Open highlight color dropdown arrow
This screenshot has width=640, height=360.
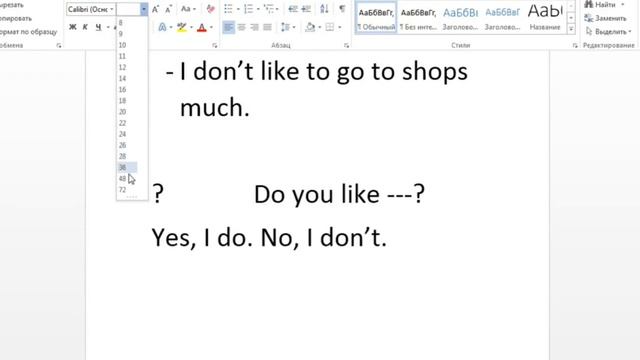[x=191, y=27]
